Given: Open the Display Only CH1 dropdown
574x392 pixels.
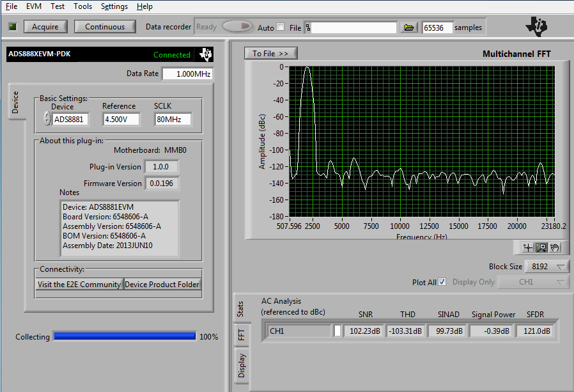Looking at the screenshot, I should (x=533, y=282).
